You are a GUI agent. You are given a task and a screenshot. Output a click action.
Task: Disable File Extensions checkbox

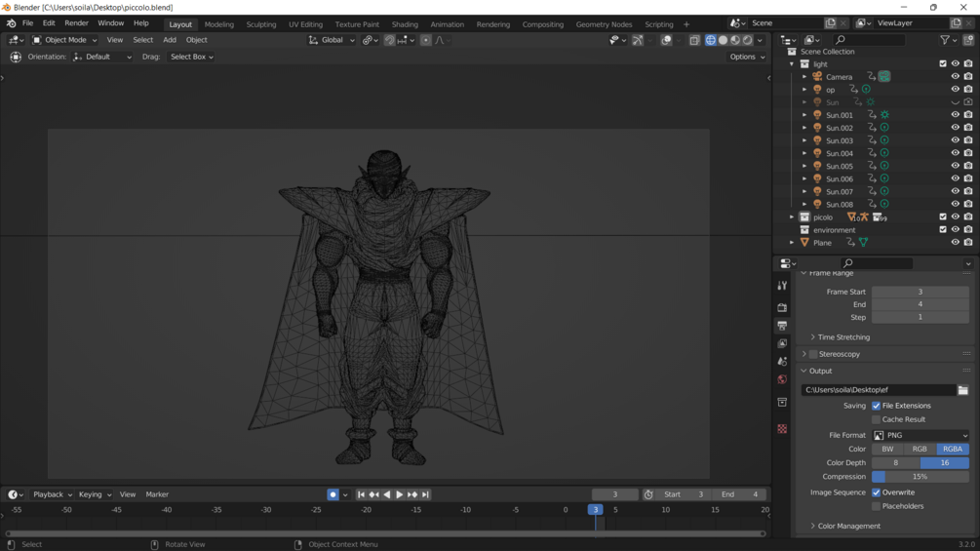(x=877, y=406)
